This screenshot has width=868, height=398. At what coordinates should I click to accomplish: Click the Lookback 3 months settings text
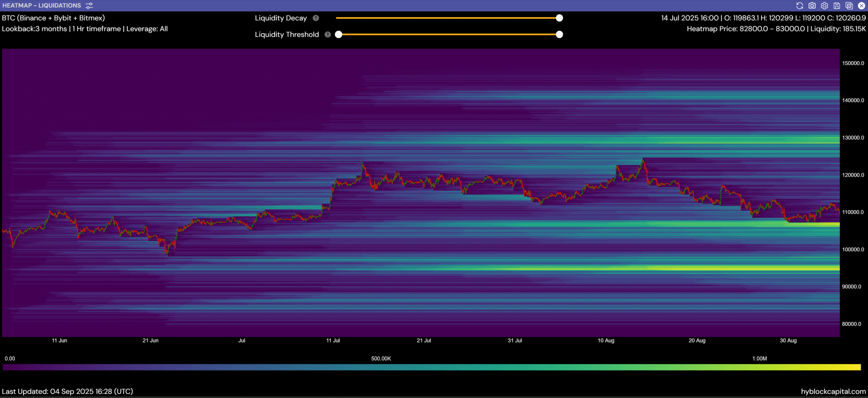pos(34,29)
